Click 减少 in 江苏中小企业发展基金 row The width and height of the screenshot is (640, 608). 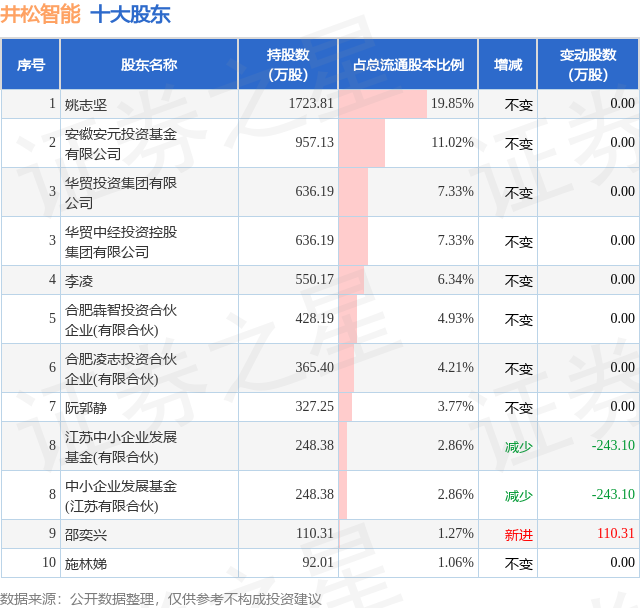coord(518,447)
